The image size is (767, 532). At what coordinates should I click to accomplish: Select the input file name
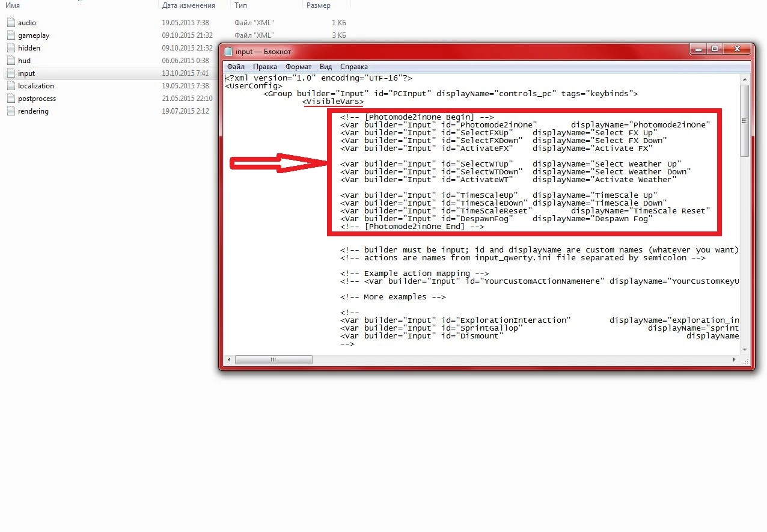coord(26,73)
